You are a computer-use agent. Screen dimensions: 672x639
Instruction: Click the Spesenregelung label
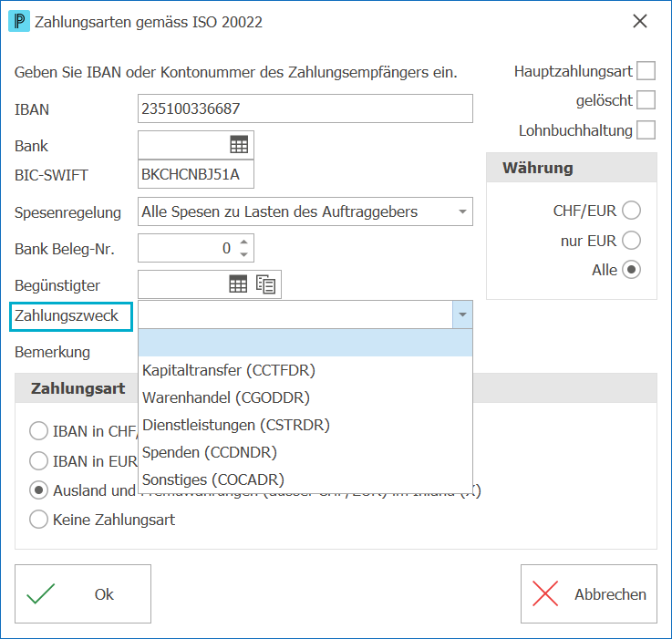[67, 212]
